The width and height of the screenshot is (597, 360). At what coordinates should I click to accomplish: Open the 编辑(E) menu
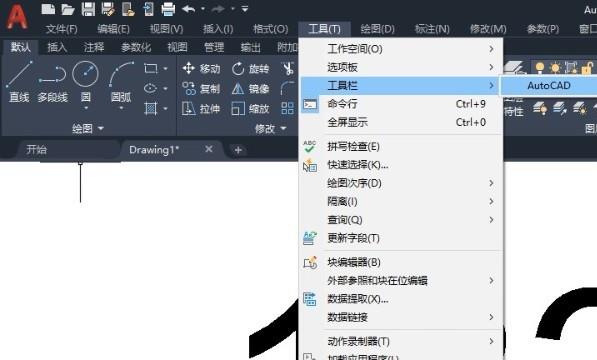pyautogui.click(x=113, y=29)
